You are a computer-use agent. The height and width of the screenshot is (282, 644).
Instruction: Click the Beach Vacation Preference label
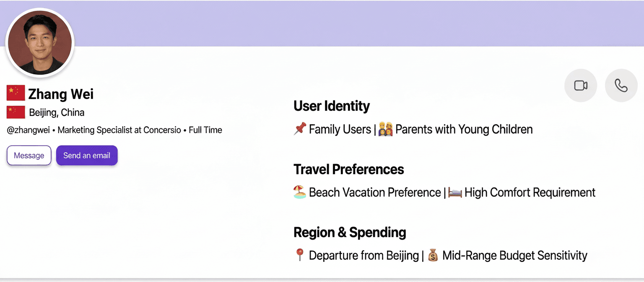(375, 192)
